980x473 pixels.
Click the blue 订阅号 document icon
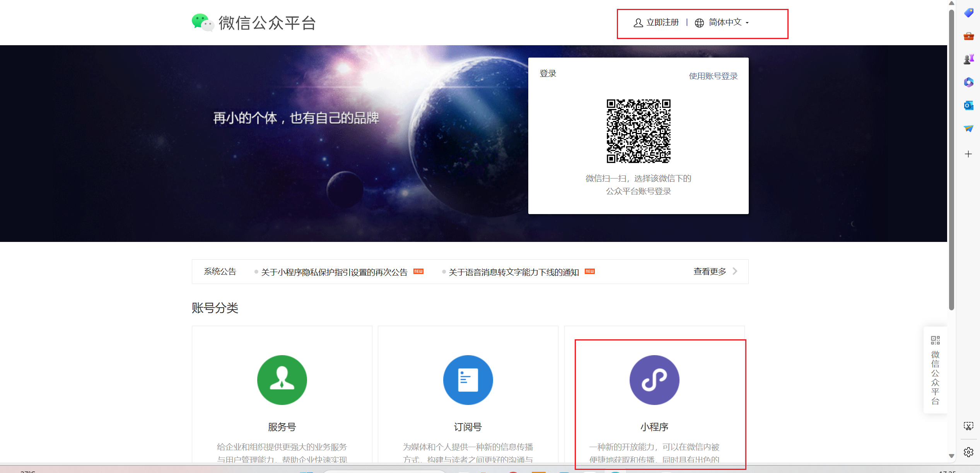coord(468,380)
